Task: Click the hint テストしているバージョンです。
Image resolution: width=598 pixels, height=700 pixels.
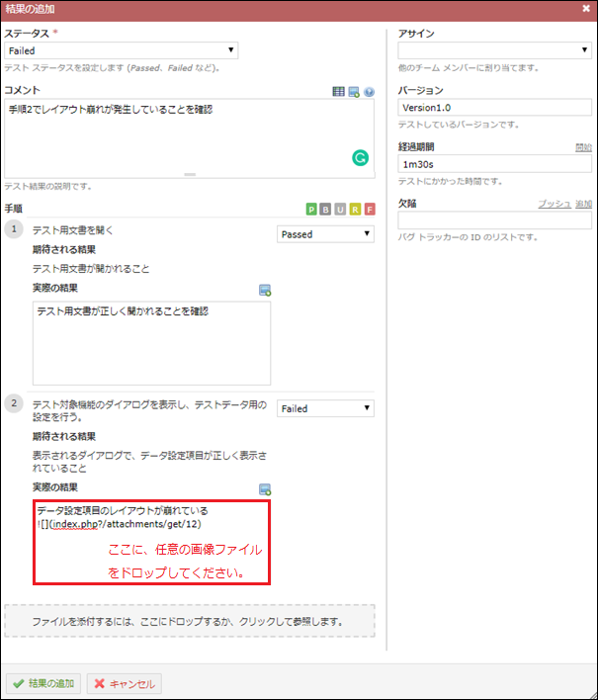Action: [x=459, y=125]
